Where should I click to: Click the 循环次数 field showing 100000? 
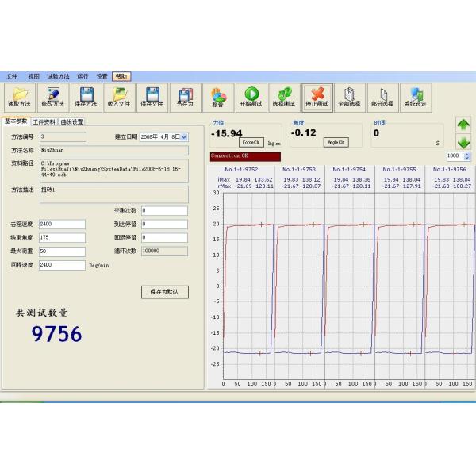point(164,251)
